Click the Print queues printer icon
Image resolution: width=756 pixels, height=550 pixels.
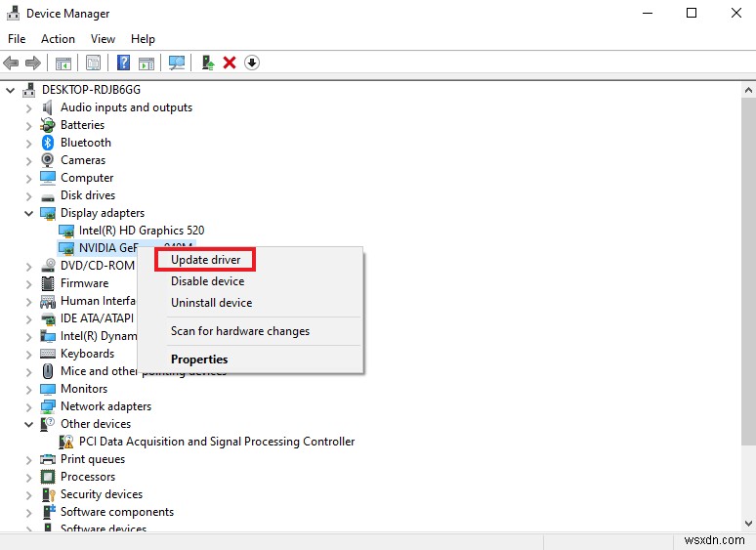48,459
